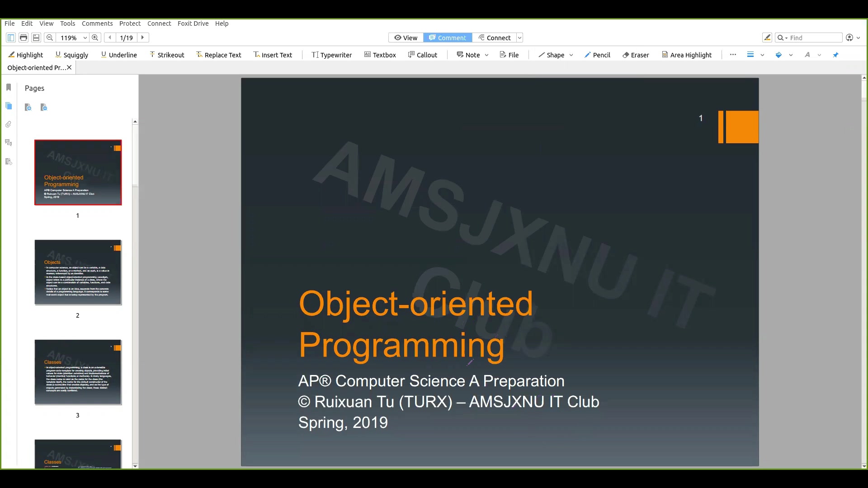The height and width of the screenshot is (488, 868).
Task: Expand the Shape tool dropdown
Action: 571,55
